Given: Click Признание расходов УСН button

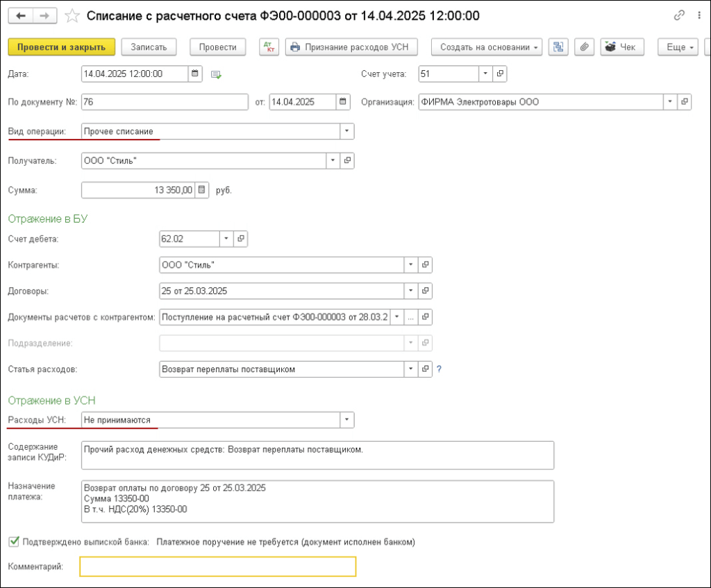Looking at the screenshot, I should (x=351, y=47).
